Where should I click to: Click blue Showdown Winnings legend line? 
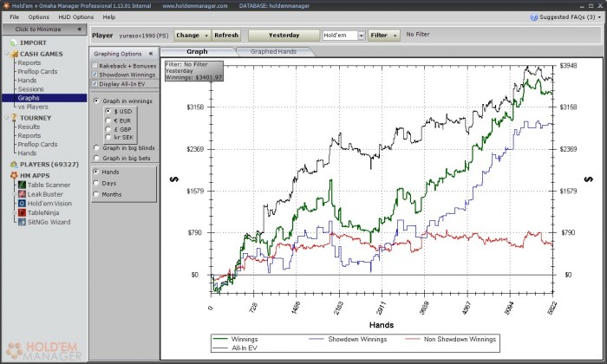[x=317, y=339]
